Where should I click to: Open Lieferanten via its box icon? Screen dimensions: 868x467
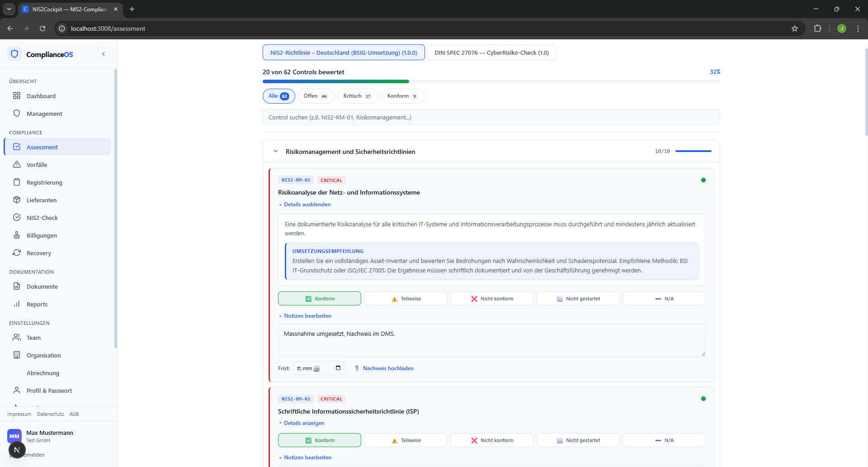[17, 200]
